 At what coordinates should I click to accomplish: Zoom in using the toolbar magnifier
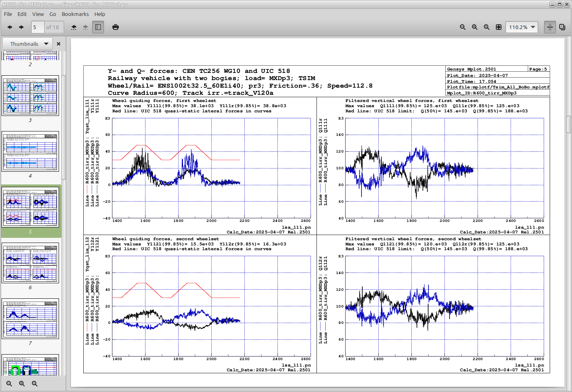(x=475, y=27)
